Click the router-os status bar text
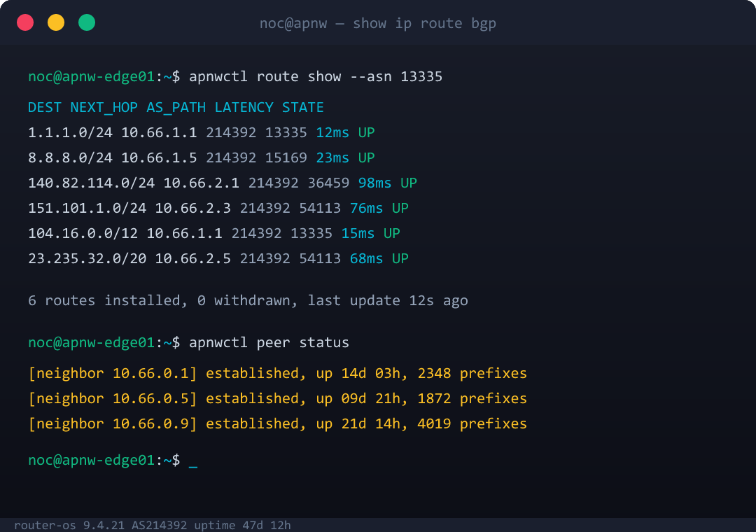756x532 pixels. [153, 525]
